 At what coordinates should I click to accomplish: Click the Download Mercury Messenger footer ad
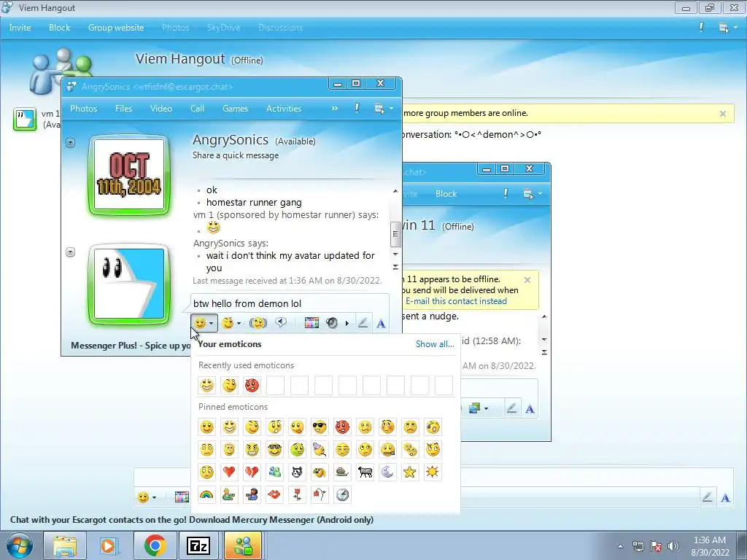(192, 519)
